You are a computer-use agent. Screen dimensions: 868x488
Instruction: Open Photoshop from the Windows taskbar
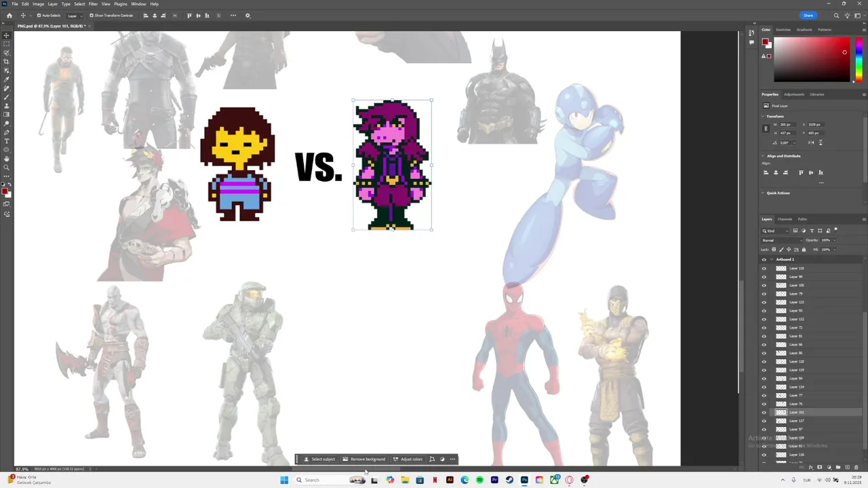[x=524, y=480]
